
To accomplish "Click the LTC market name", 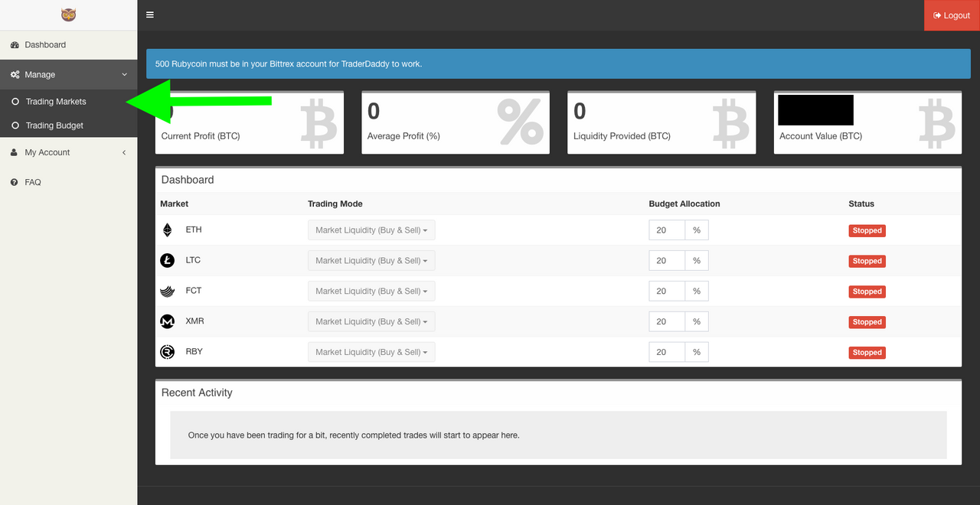I will pyautogui.click(x=193, y=260).
